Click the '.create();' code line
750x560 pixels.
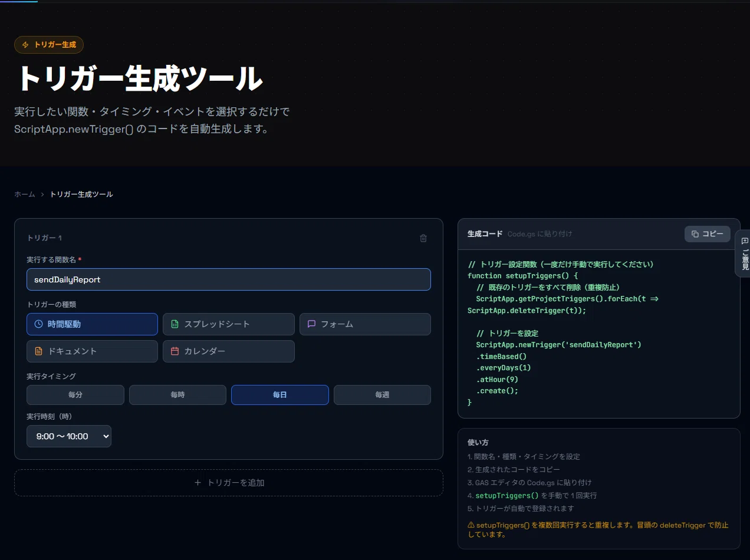coord(497,391)
